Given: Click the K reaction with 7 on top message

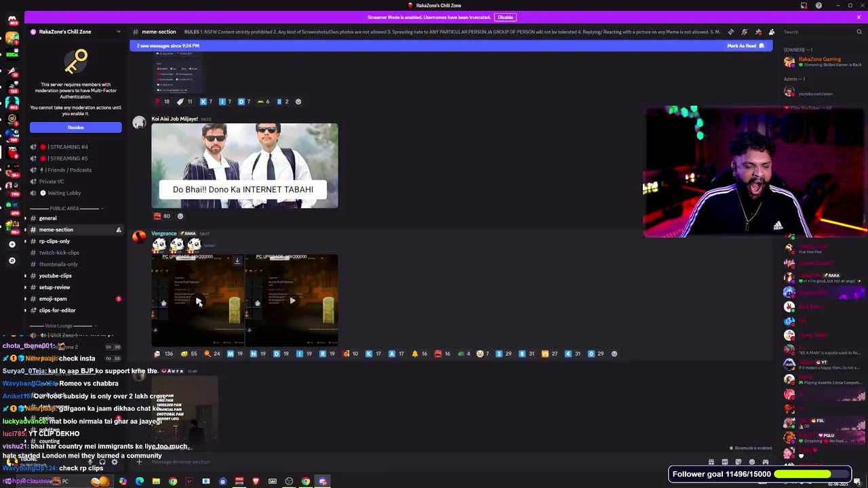Looking at the screenshot, I should click(x=206, y=102).
